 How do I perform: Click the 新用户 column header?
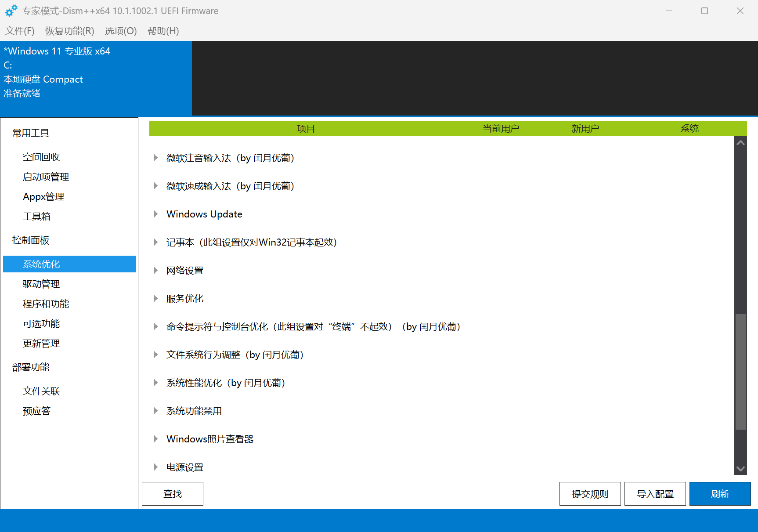(585, 129)
